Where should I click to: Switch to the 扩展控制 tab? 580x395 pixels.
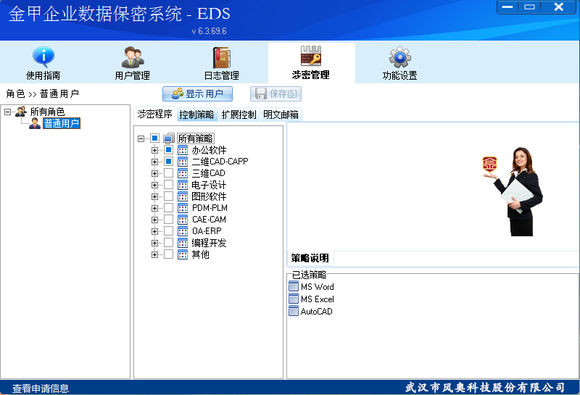(239, 115)
